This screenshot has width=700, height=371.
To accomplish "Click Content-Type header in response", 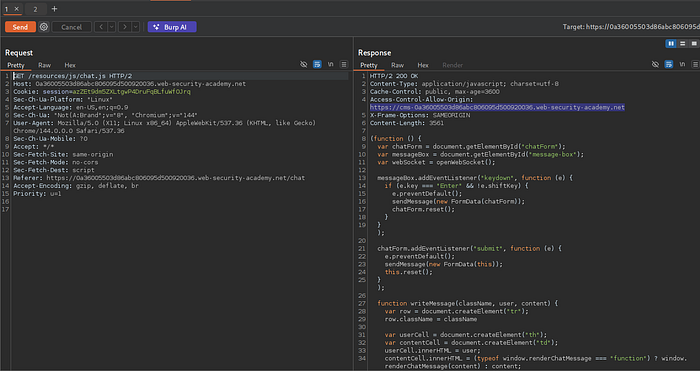I will point(464,83).
